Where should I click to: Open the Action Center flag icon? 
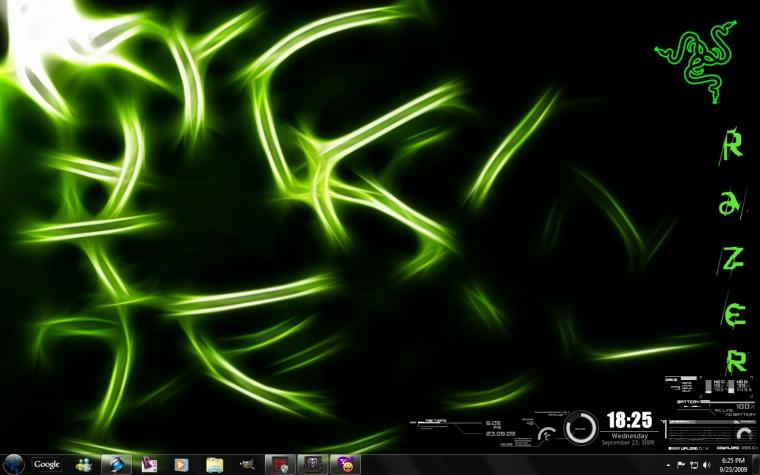(681, 465)
